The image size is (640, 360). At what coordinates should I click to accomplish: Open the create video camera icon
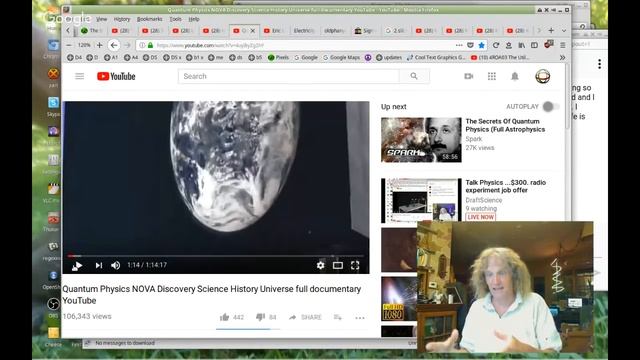click(x=469, y=76)
